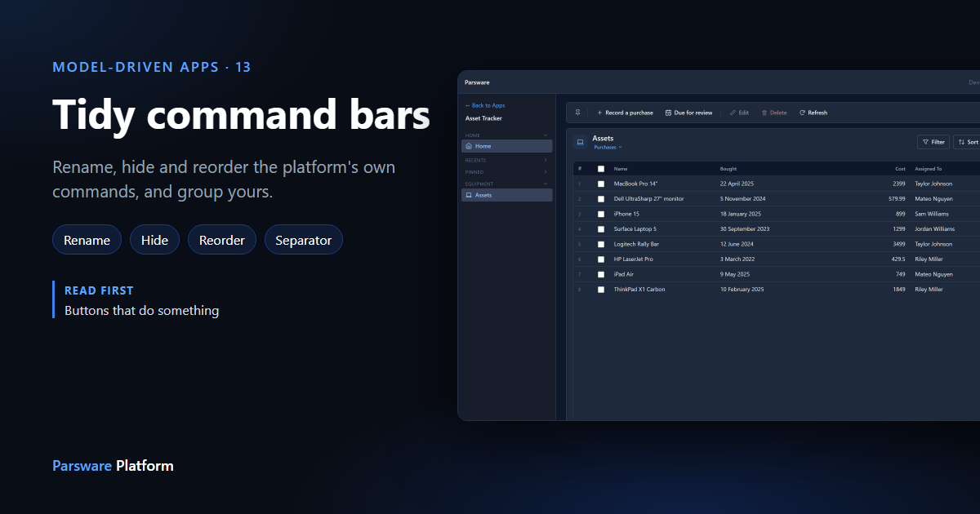Click the HP LaserJet Pro name cell
Image resolution: width=980 pixels, height=514 pixels.
[x=634, y=259]
